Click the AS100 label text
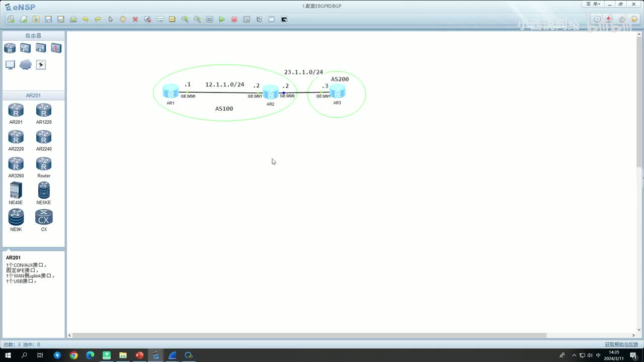The height and width of the screenshot is (362, 644). click(224, 109)
